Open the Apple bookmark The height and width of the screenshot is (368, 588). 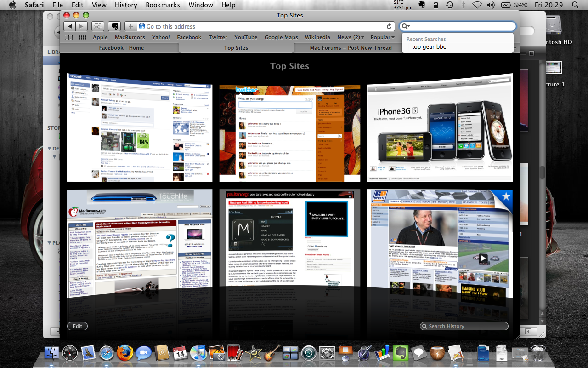[100, 37]
